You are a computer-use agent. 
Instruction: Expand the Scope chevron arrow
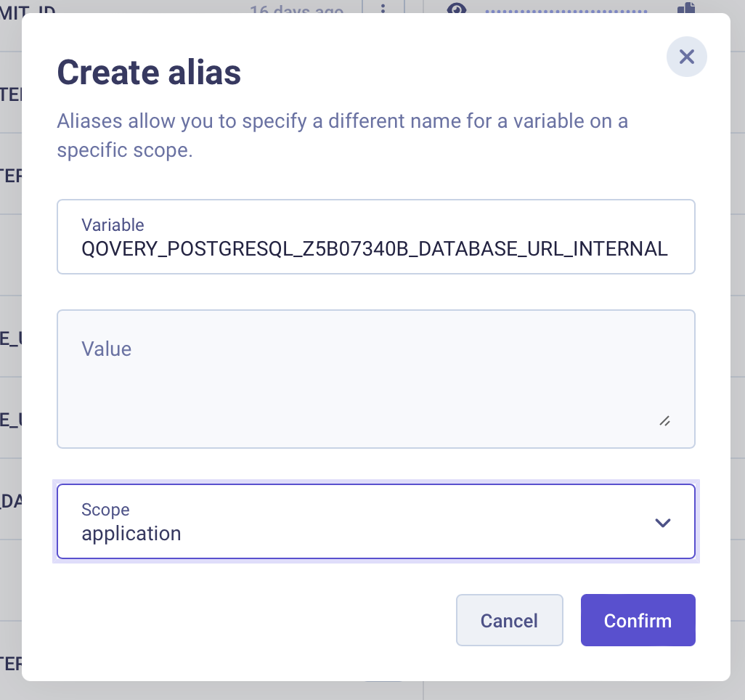[x=662, y=522]
